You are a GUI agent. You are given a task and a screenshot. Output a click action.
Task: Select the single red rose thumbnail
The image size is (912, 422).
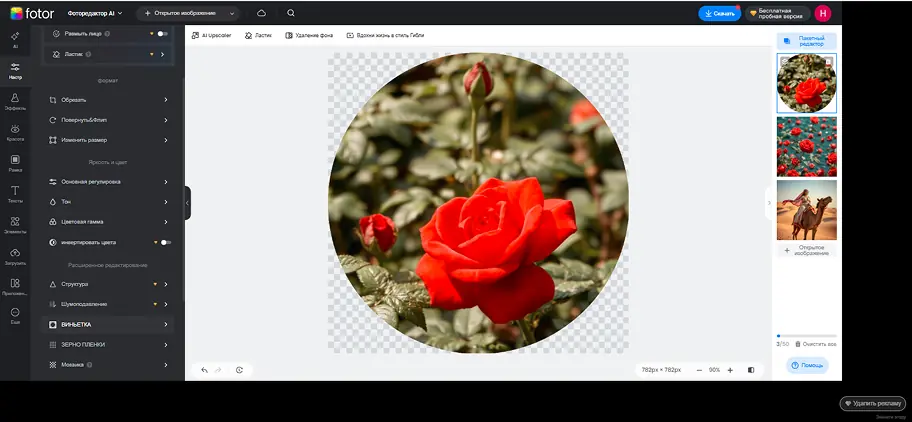807,83
